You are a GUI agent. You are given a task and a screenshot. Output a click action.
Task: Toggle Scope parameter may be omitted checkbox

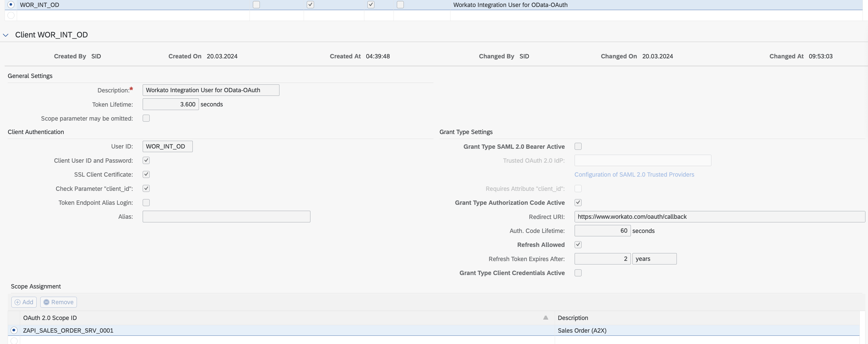click(x=146, y=118)
